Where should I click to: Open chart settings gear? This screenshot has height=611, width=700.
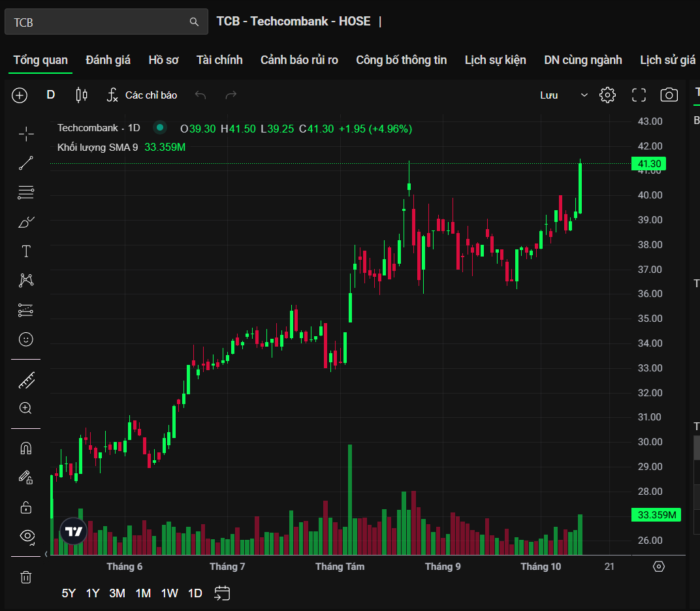(607, 95)
